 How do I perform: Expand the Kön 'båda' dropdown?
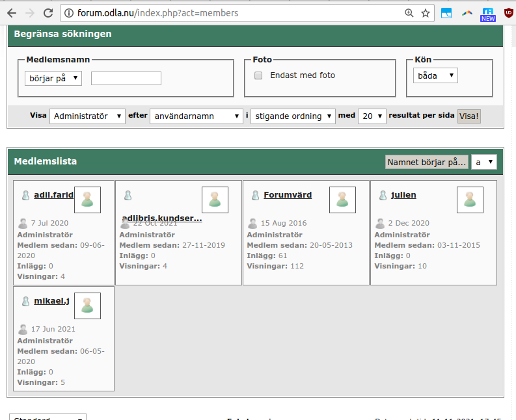pyautogui.click(x=435, y=76)
